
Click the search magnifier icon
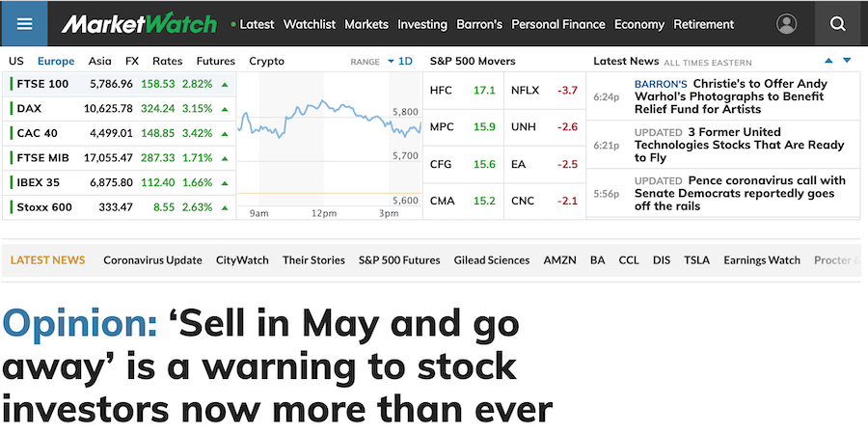tap(837, 24)
